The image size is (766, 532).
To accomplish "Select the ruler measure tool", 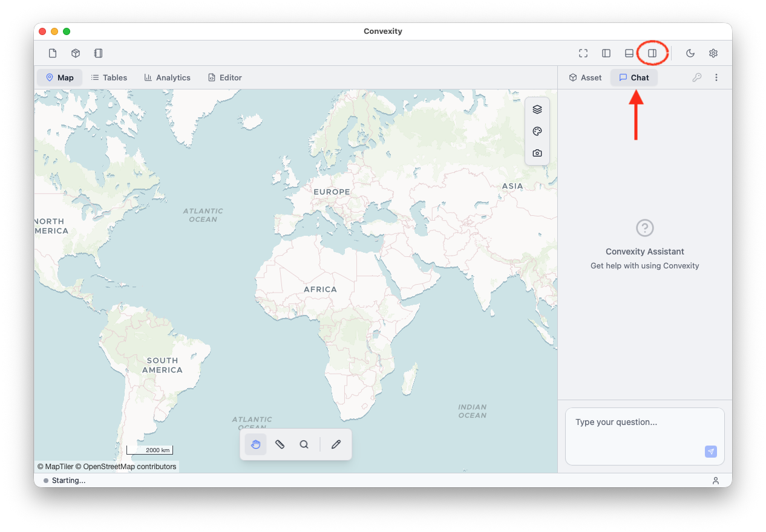I will tap(280, 444).
